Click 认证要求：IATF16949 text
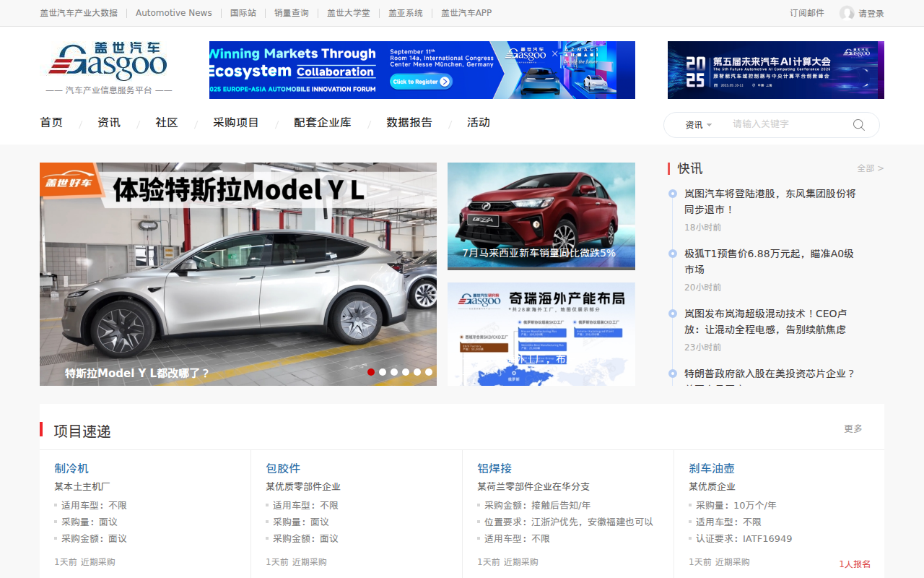This screenshot has height=578, width=924. click(744, 539)
